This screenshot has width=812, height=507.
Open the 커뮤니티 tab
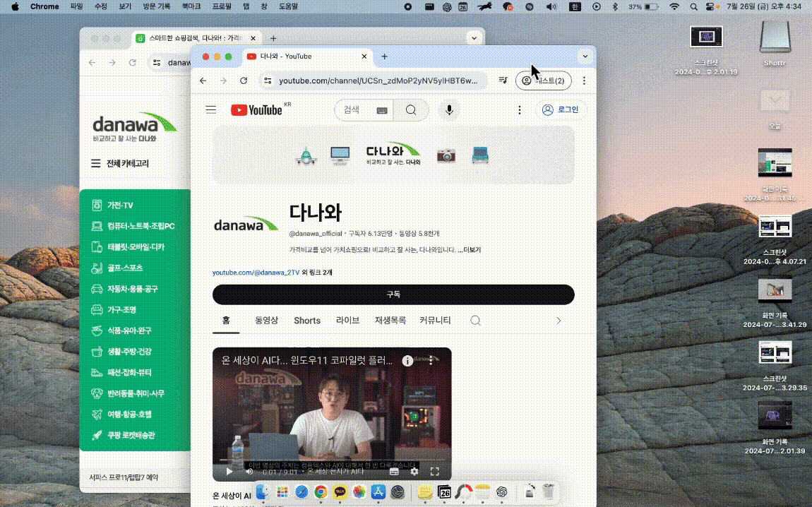click(435, 321)
